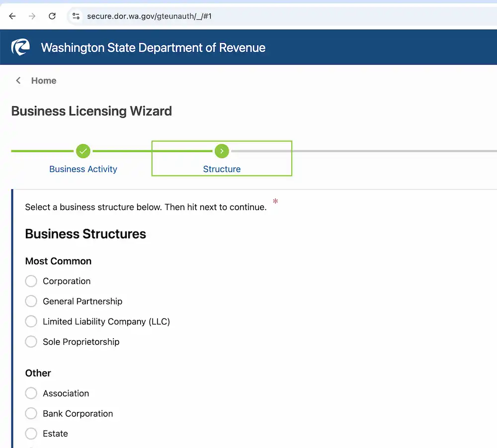Select the Corporation business structure
Viewport: 497px width, 448px height.
coord(31,281)
